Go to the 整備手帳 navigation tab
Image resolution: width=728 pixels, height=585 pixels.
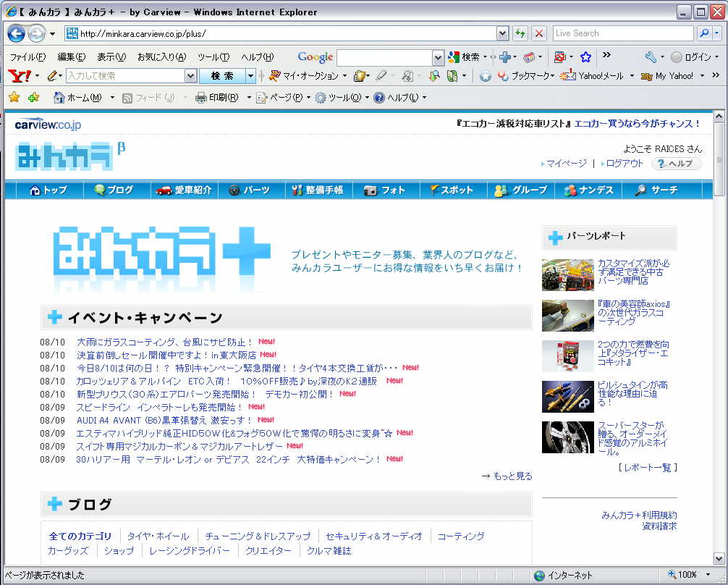coord(318,190)
